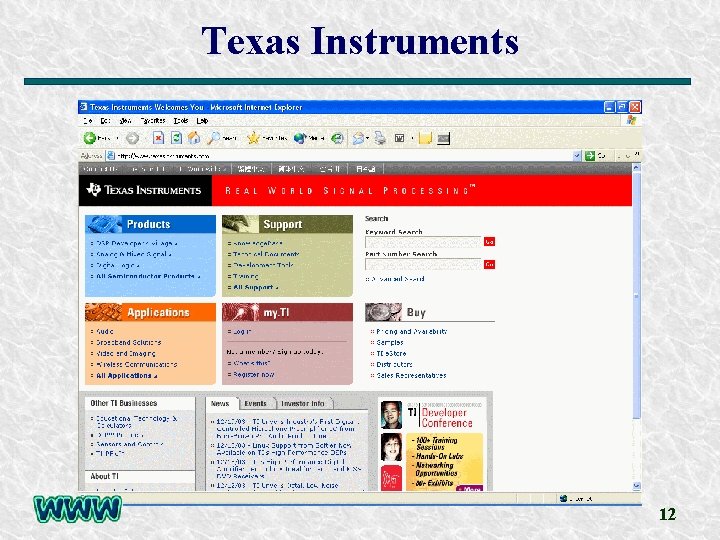Go to Home page icon
The height and width of the screenshot is (540, 720).
pyautogui.click(x=194, y=138)
